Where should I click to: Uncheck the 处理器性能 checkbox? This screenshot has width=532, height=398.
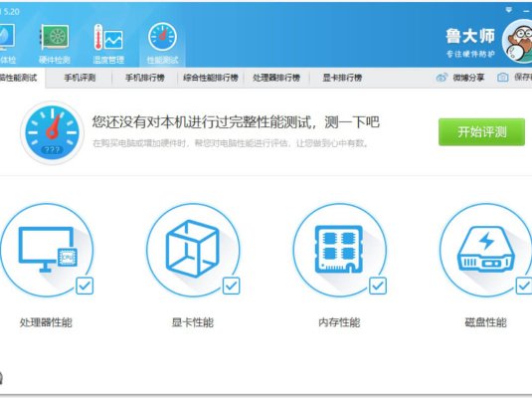(x=85, y=286)
